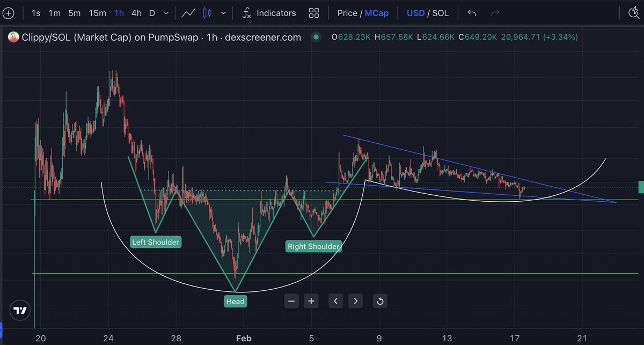Viewport: 644px width, 345px height.
Task: Enable USD pricing mode
Action: pos(415,13)
